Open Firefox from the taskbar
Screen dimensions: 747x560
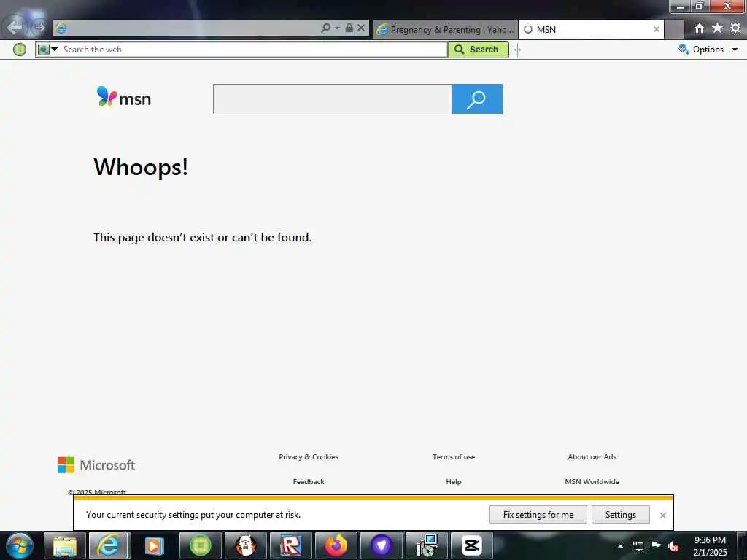tap(336, 545)
